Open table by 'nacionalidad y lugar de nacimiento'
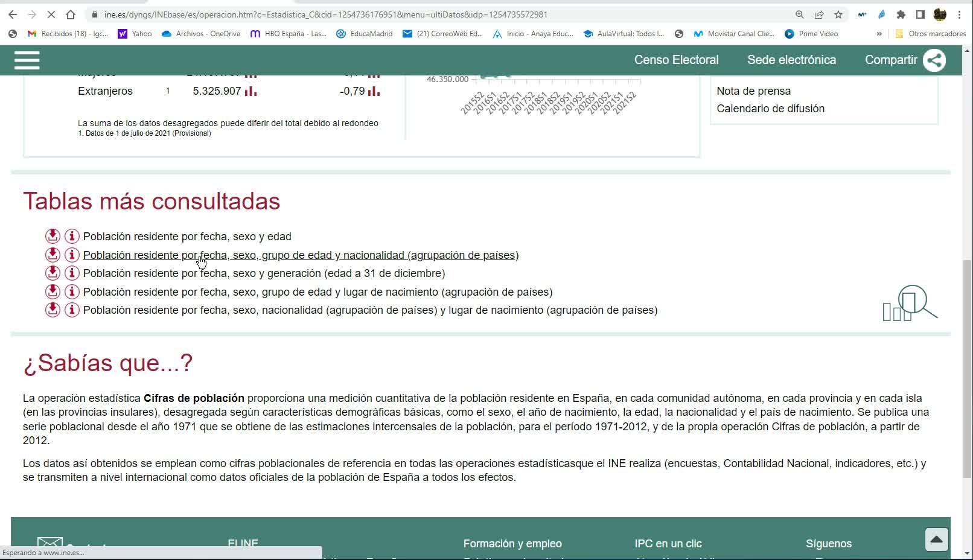 (x=371, y=310)
